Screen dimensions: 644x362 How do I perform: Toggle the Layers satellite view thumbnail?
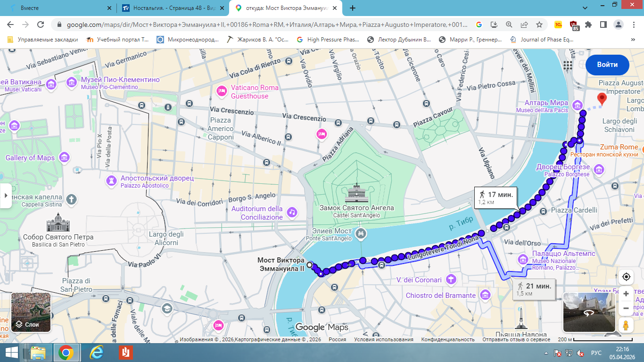coord(31,313)
